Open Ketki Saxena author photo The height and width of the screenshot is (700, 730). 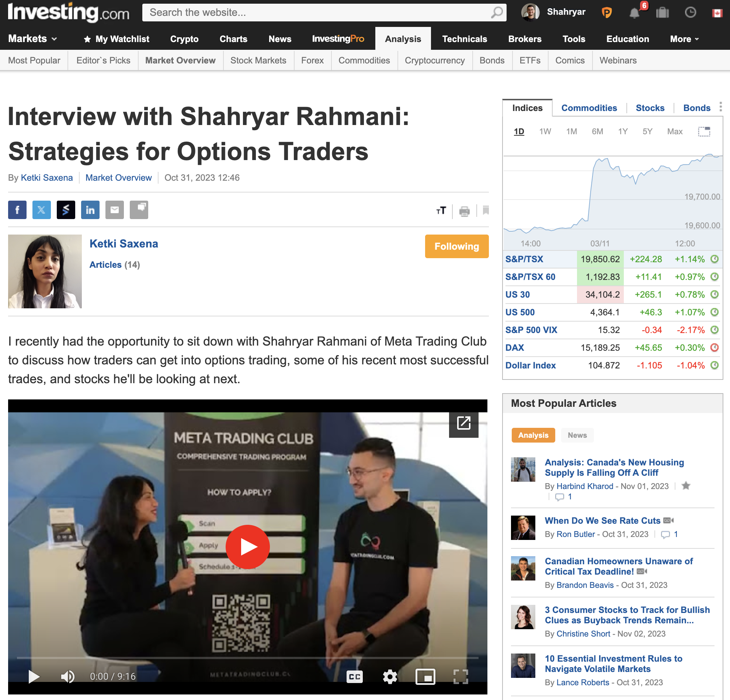tap(45, 271)
